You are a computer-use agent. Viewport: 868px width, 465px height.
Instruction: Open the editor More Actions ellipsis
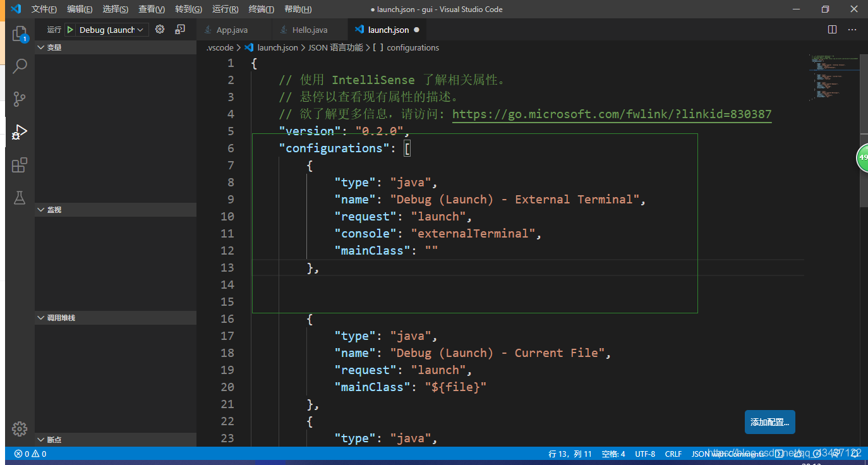click(x=852, y=30)
